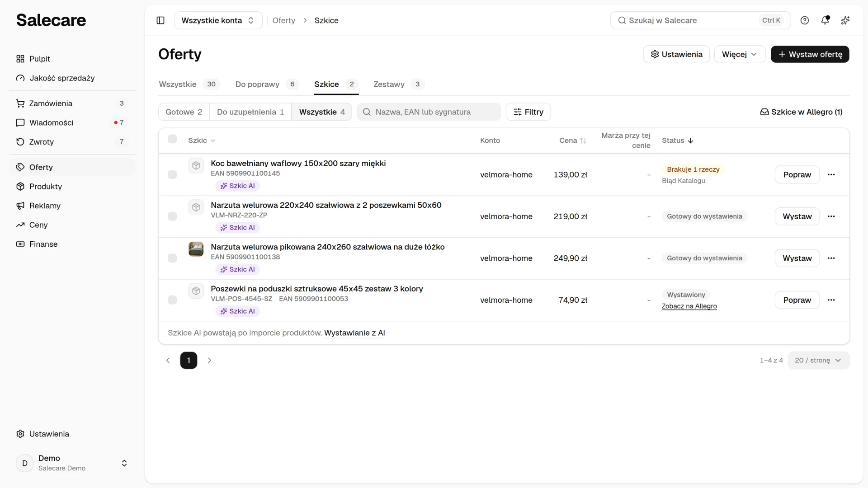Switch to the Wszystkie 30 tab
Screen dimensions: 868x488
pyautogui.click(x=189, y=84)
